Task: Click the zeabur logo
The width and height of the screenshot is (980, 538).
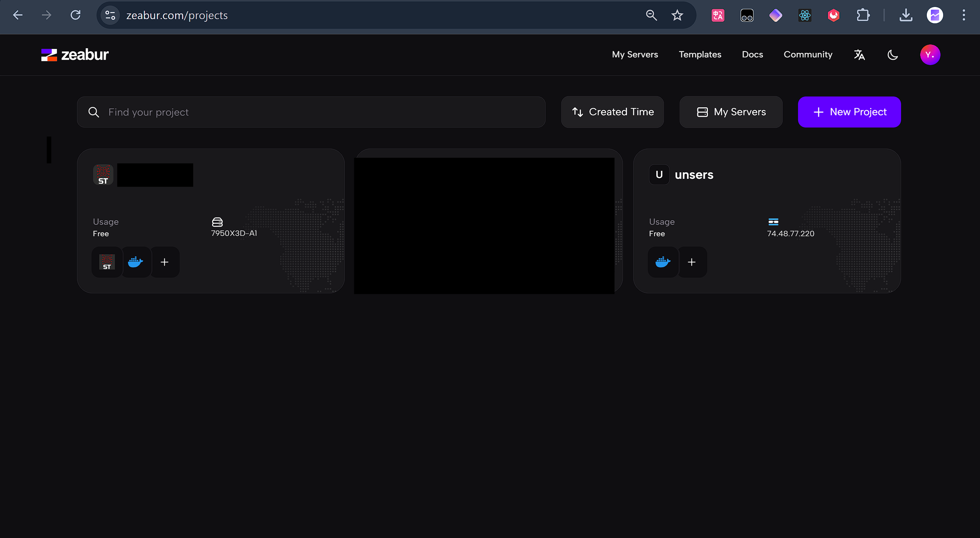Action: 75,55
